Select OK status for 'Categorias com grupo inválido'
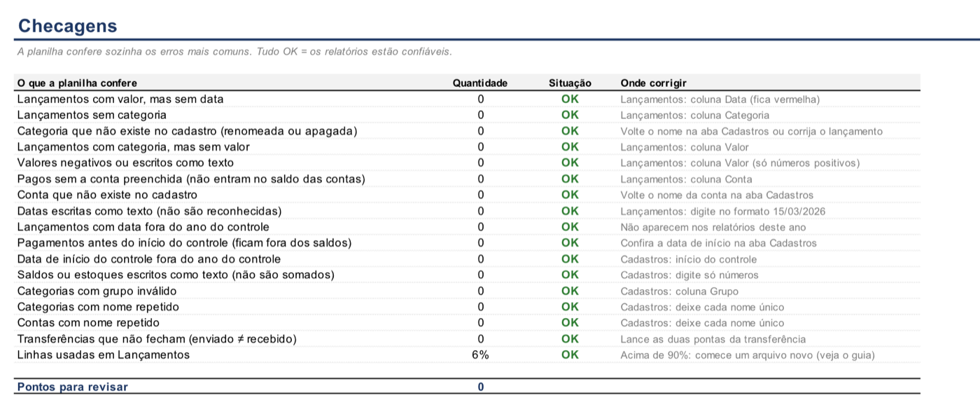Image resolution: width=980 pixels, height=395 pixels. pos(570,291)
